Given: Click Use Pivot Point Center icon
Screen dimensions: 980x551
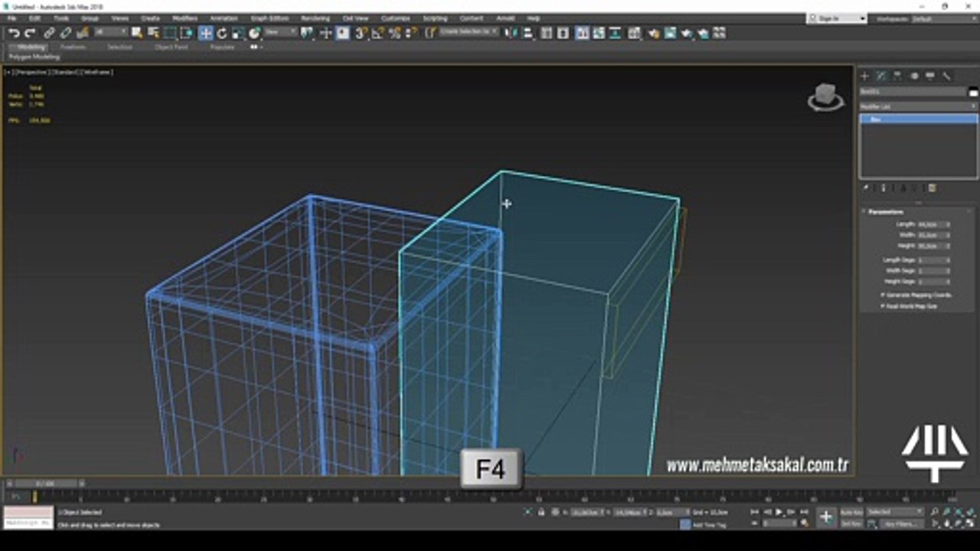Looking at the screenshot, I should [307, 33].
